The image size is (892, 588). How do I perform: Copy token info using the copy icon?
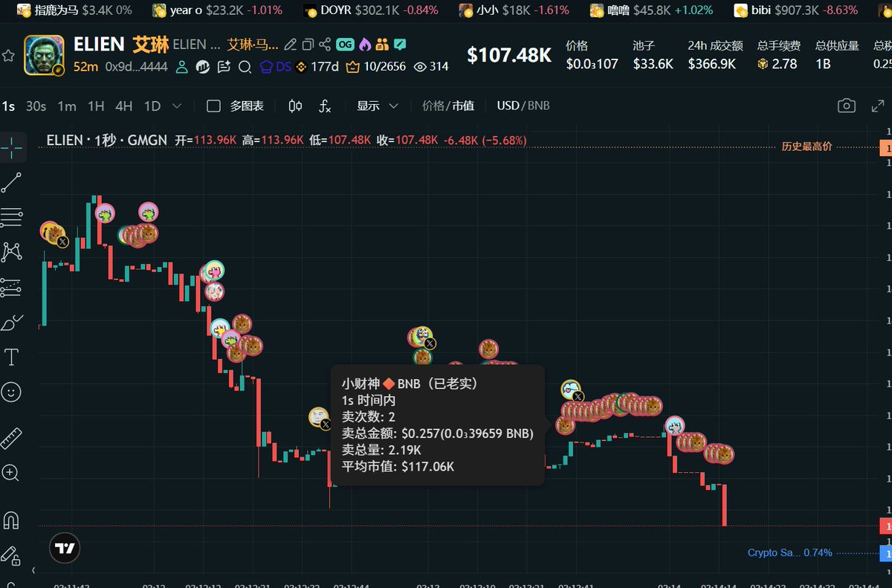(x=308, y=45)
